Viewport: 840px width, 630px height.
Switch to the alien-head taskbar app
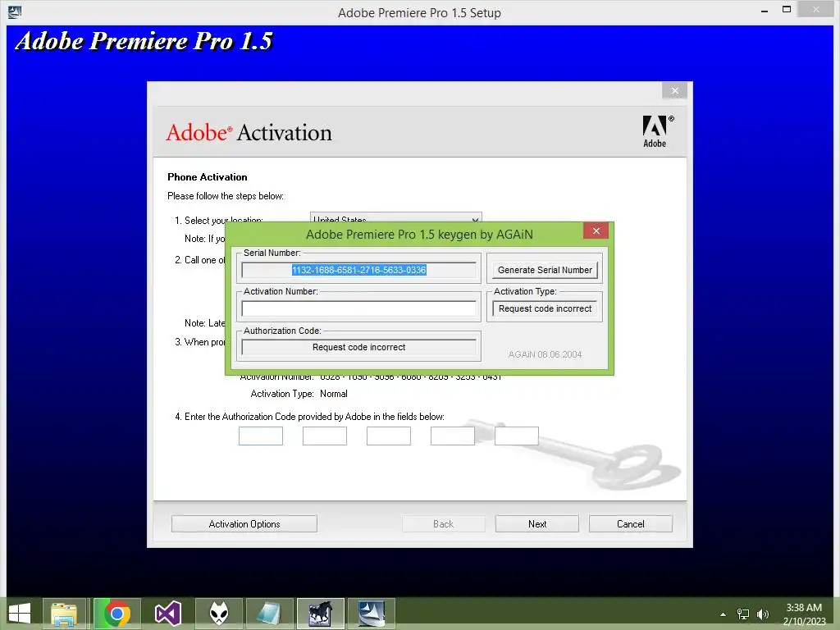(x=218, y=614)
